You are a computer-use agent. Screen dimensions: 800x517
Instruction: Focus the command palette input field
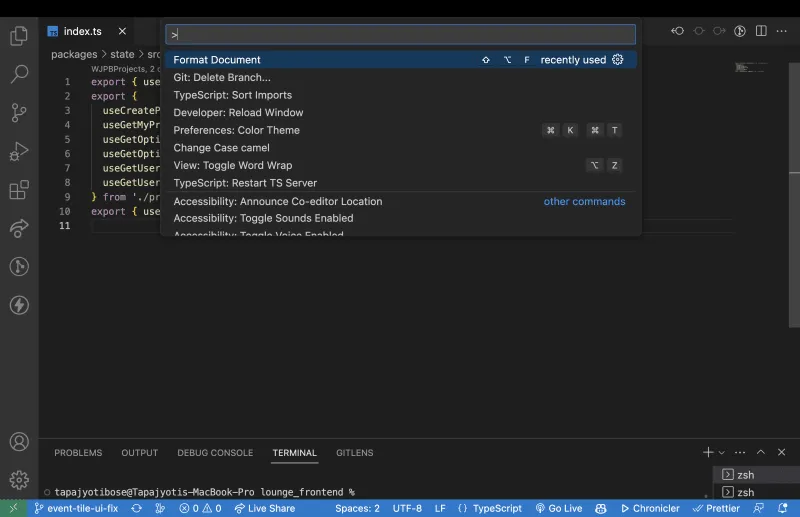(x=401, y=34)
